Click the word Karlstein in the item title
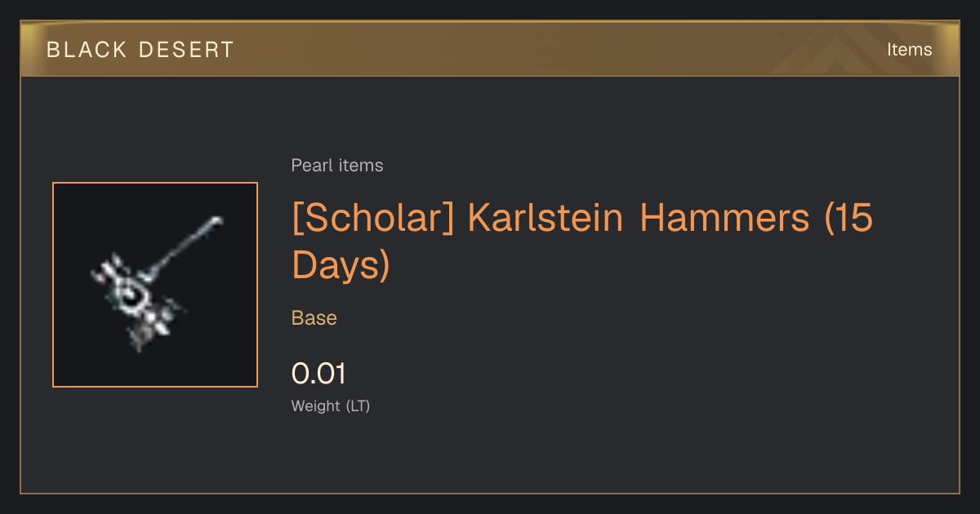The height and width of the screenshot is (514, 980). [546, 219]
